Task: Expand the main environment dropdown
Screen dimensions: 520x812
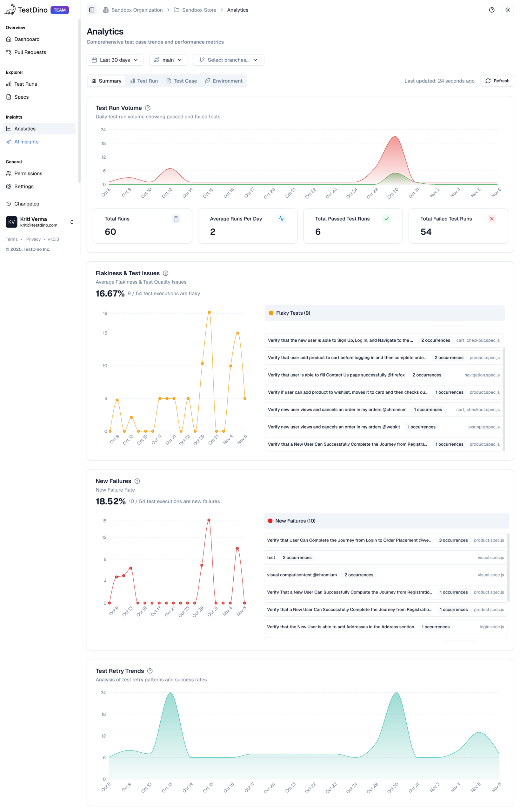Action: 168,60
